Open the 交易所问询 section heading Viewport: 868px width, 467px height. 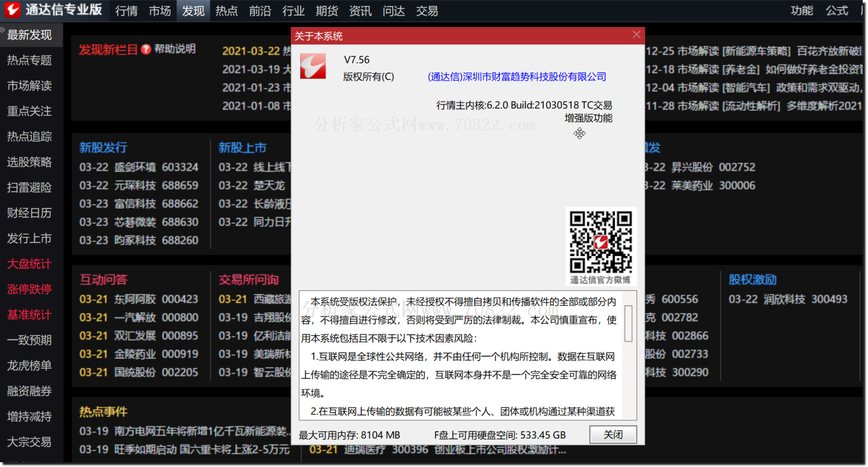(249, 280)
